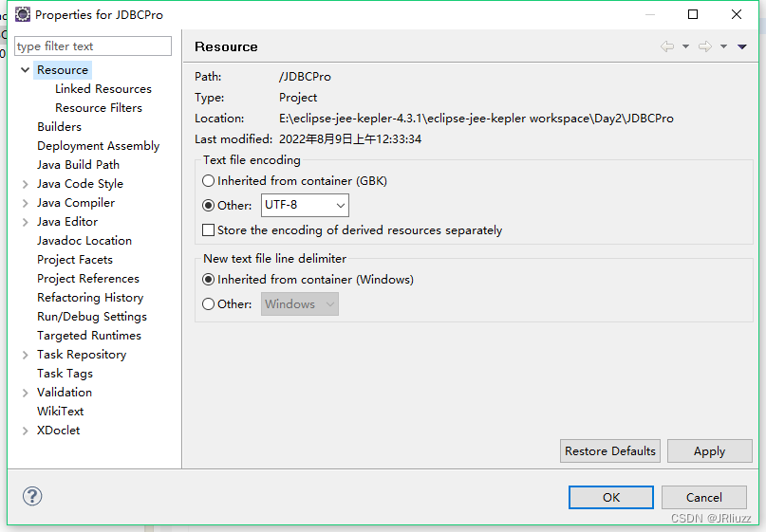Click the Apply button
The width and height of the screenshot is (766, 532).
coord(709,451)
